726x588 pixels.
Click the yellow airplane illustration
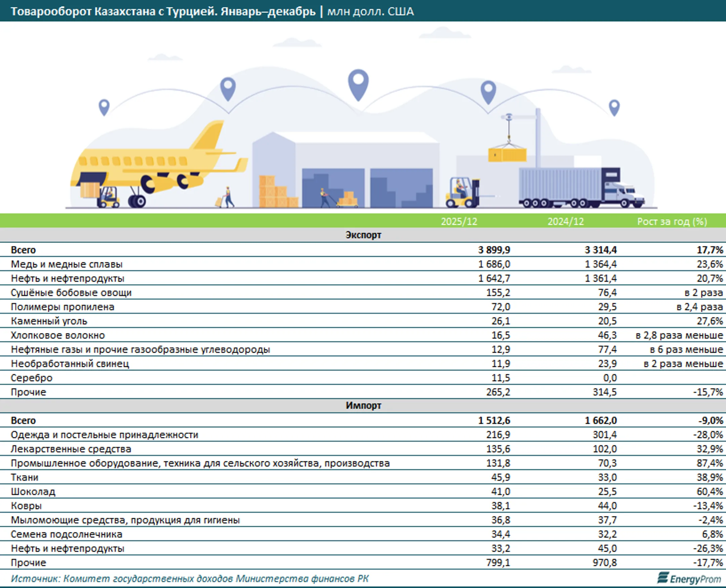(x=159, y=164)
